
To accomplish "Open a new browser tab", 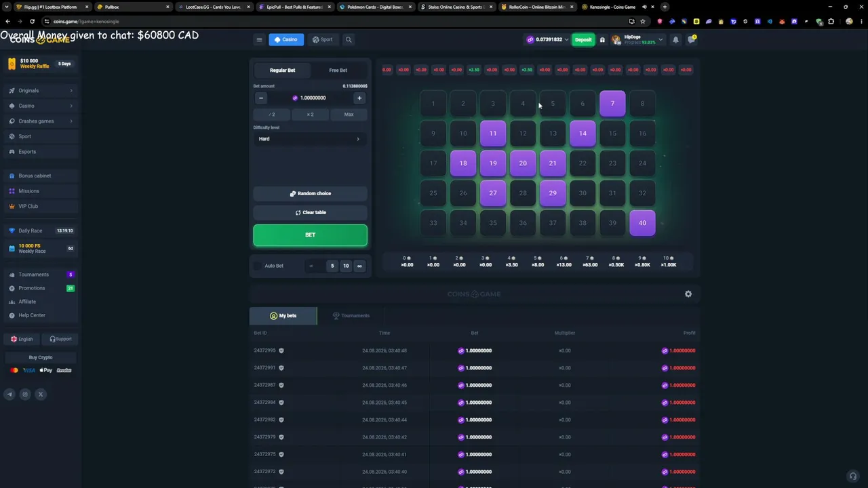I will [665, 7].
